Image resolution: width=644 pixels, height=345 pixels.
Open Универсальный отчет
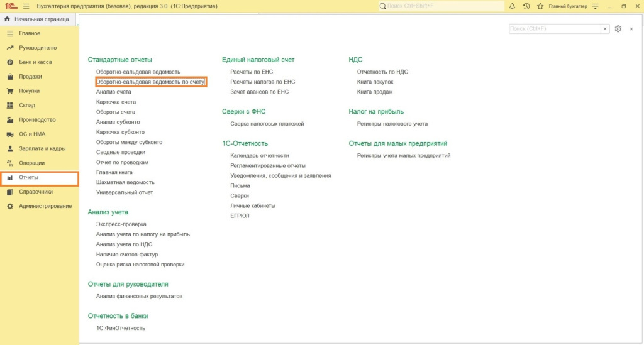click(x=125, y=192)
